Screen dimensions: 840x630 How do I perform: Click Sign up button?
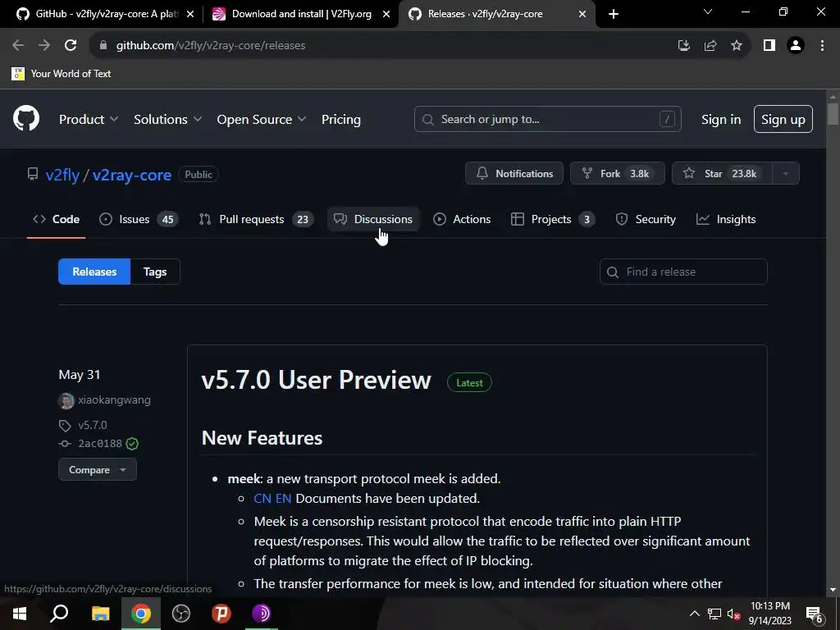click(x=783, y=119)
